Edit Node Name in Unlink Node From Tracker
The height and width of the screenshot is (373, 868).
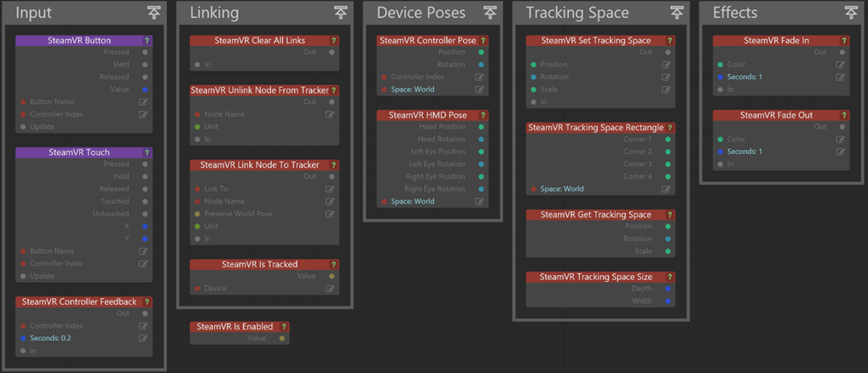pyautogui.click(x=330, y=114)
